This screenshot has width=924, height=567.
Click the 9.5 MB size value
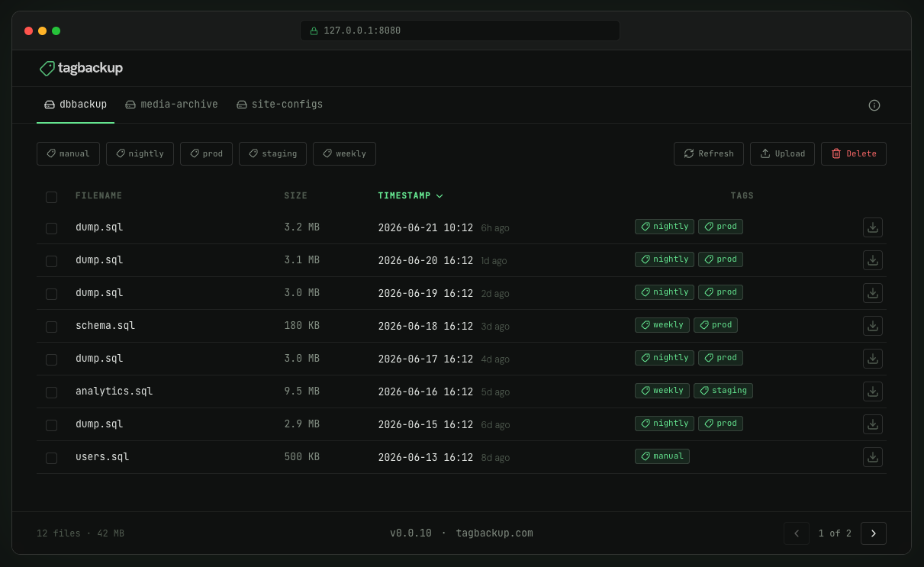coord(301,391)
